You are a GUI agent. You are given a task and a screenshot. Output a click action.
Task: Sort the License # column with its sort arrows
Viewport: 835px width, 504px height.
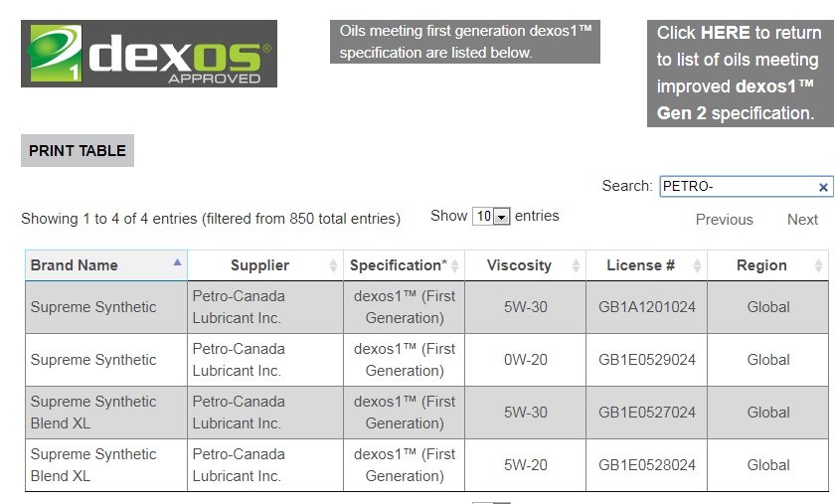pyautogui.click(x=697, y=265)
